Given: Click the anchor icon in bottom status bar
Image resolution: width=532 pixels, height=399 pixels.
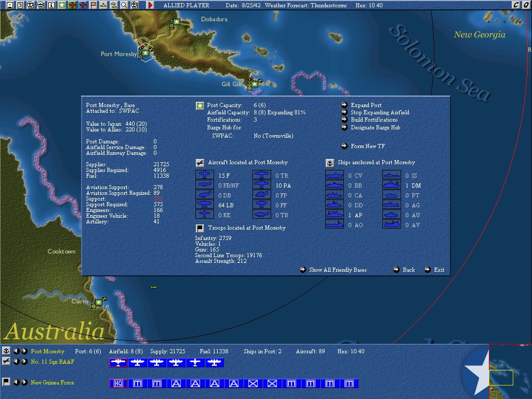Looking at the screenshot, I should click(6, 351).
